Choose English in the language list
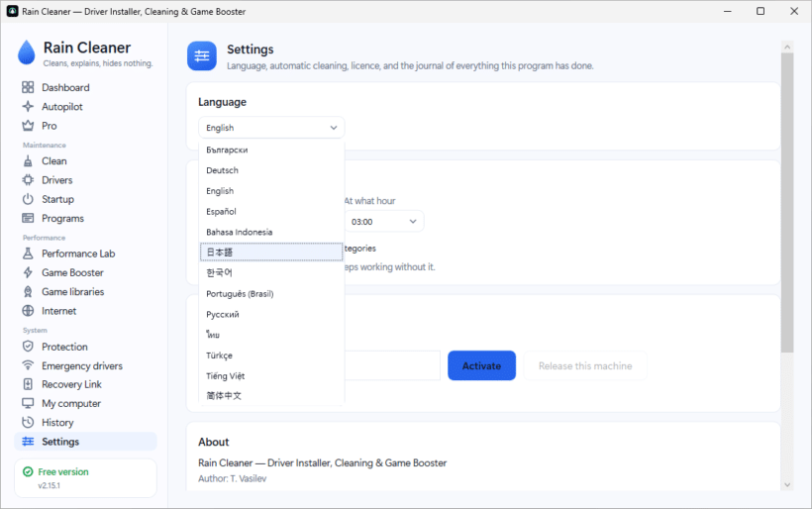Screen dimensions: 812x509 271,191
